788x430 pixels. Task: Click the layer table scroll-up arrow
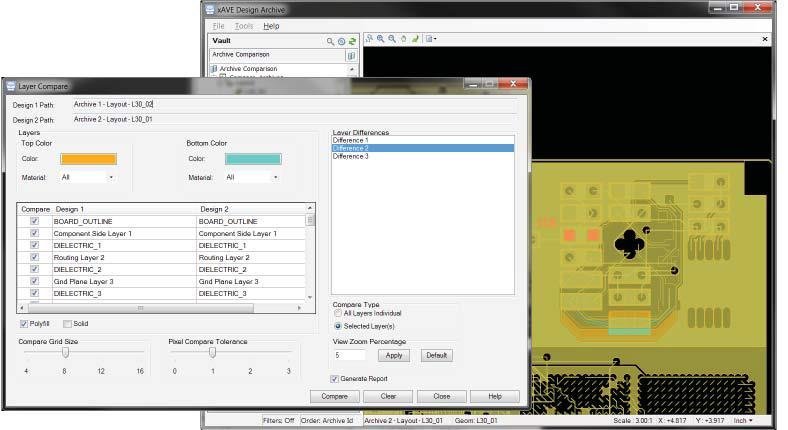pos(310,208)
